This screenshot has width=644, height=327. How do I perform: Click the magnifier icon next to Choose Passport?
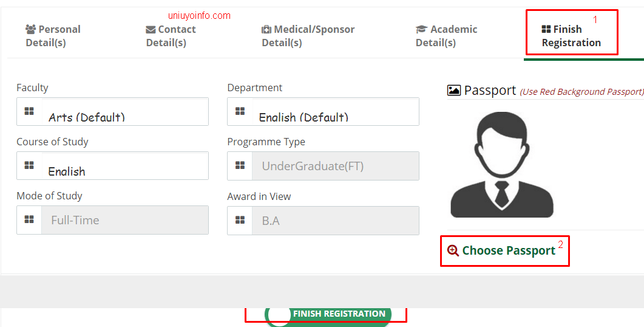(x=453, y=250)
